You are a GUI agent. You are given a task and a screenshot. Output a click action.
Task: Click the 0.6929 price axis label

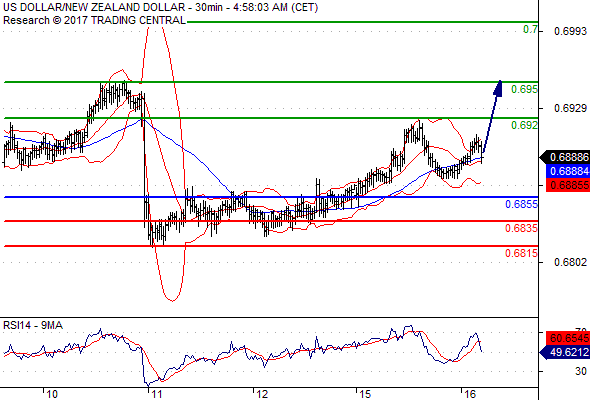(570, 108)
